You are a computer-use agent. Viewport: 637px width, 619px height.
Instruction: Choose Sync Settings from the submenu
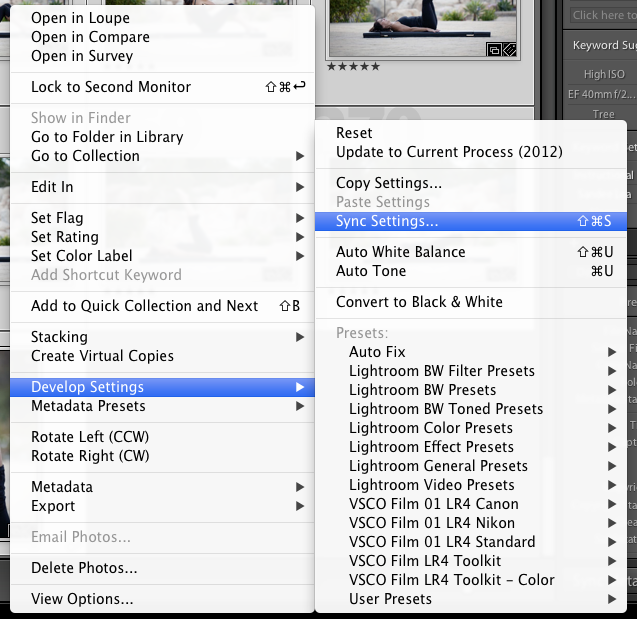pyautogui.click(x=387, y=221)
